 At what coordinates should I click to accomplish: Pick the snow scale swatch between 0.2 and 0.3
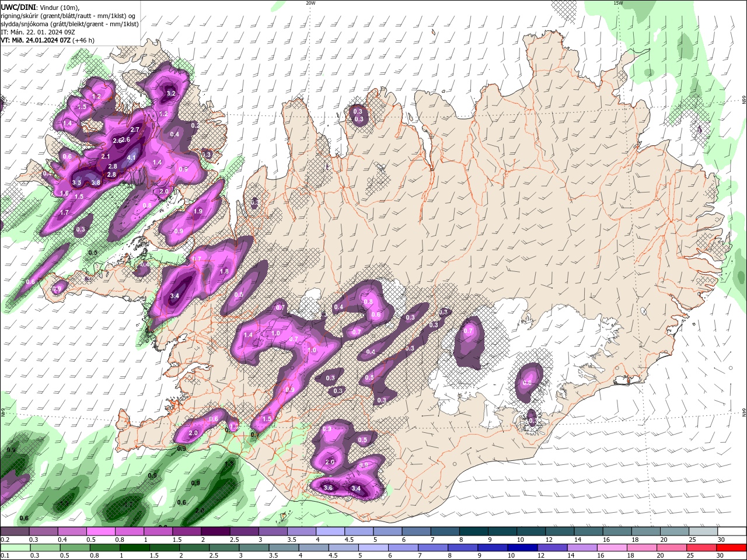click(x=15, y=531)
